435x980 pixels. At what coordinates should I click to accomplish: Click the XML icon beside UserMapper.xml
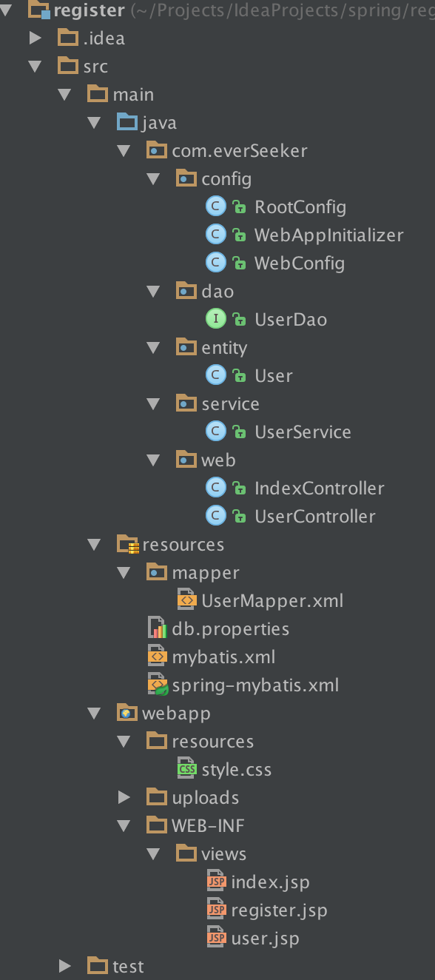click(187, 600)
